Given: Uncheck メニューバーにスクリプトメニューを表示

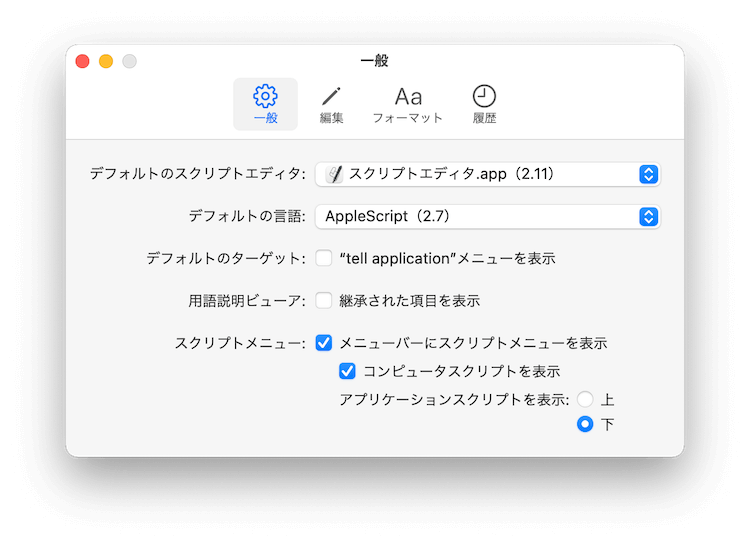Looking at the screenshot, I should point(324,343).
